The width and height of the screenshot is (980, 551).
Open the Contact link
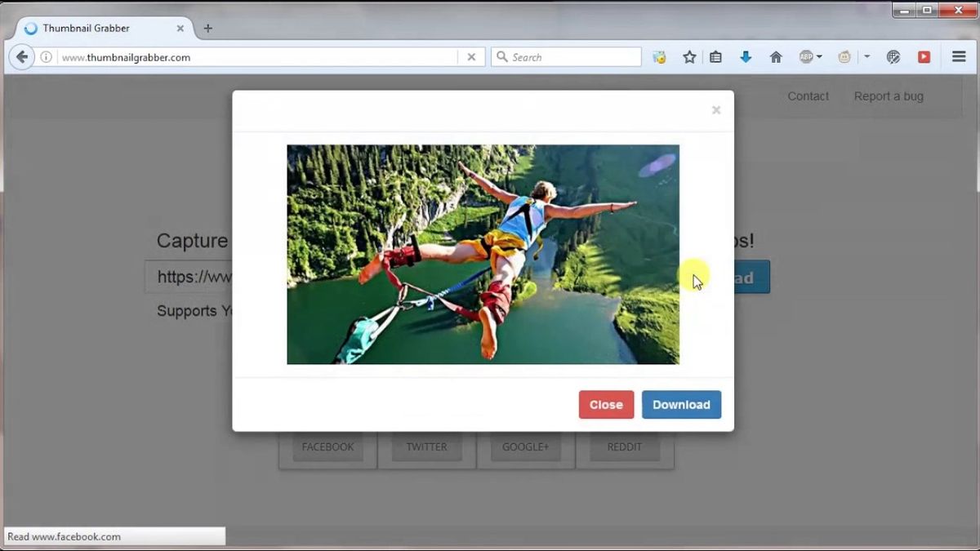pos(808,96)
